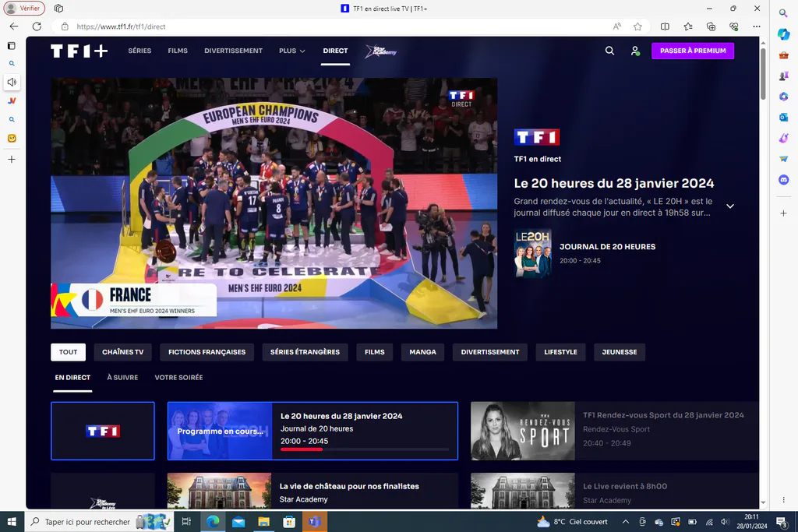Filter by MANGA category

(x=422, y=352)
